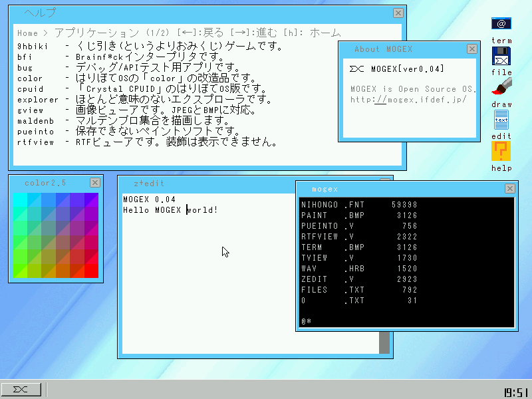Pick the cyan swatch in top-left corner of color grid
The image size is (532, 399).
20,199
